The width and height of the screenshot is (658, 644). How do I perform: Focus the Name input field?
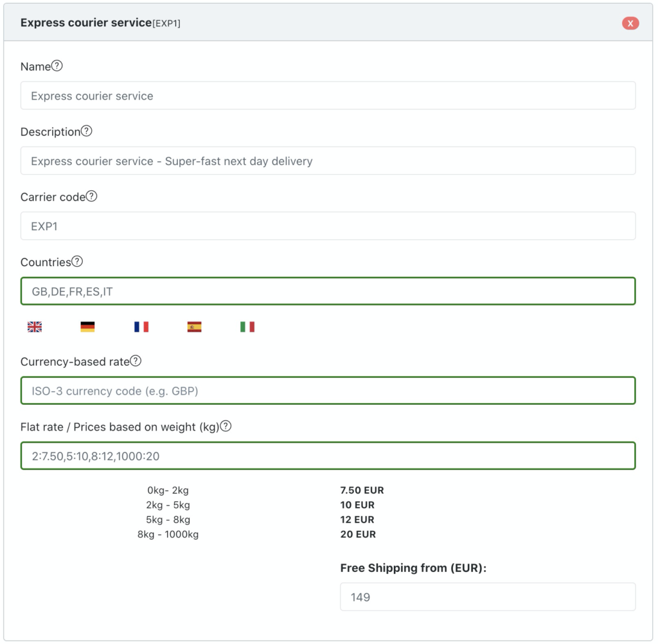click(x=328, y=96)
